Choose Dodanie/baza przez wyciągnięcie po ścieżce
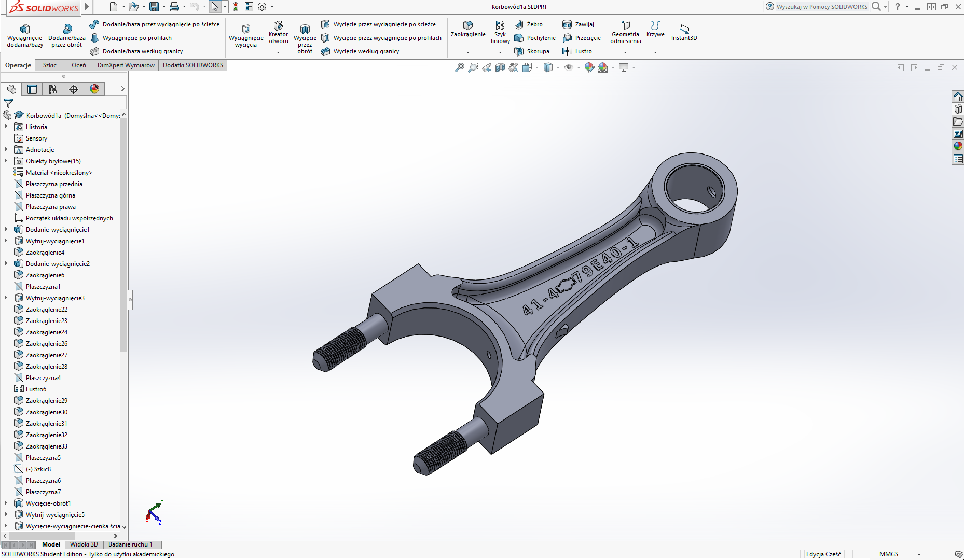The image size is (964, 560). (x=155, y=24)
